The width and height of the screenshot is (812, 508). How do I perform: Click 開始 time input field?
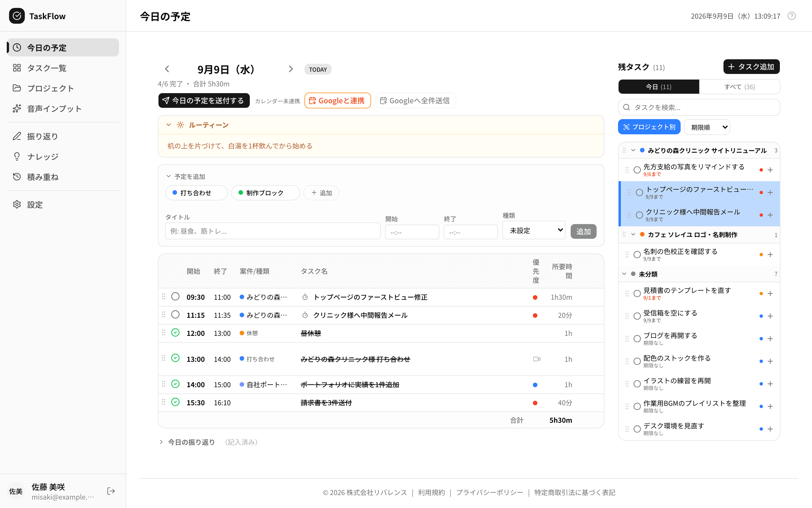(412, 232)
